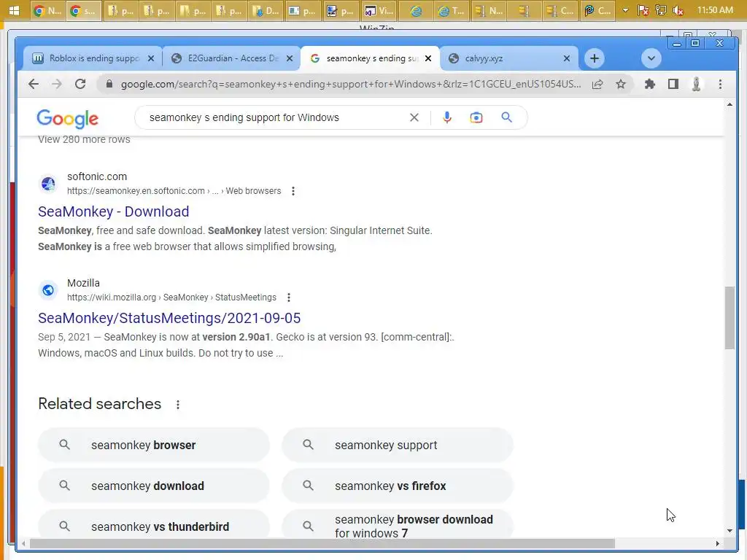
Task: Click View 280 more rows
Action: click(84, 139)
